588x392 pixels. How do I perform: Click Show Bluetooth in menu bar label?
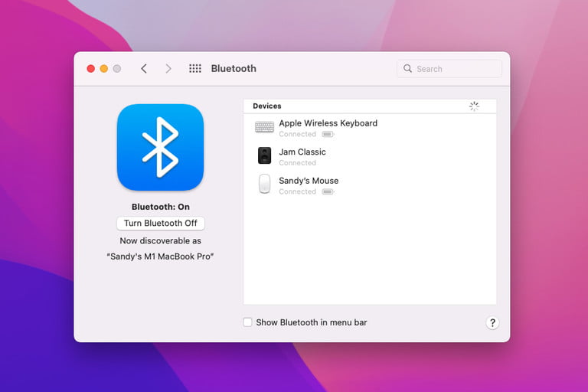(x=312, y=322)
